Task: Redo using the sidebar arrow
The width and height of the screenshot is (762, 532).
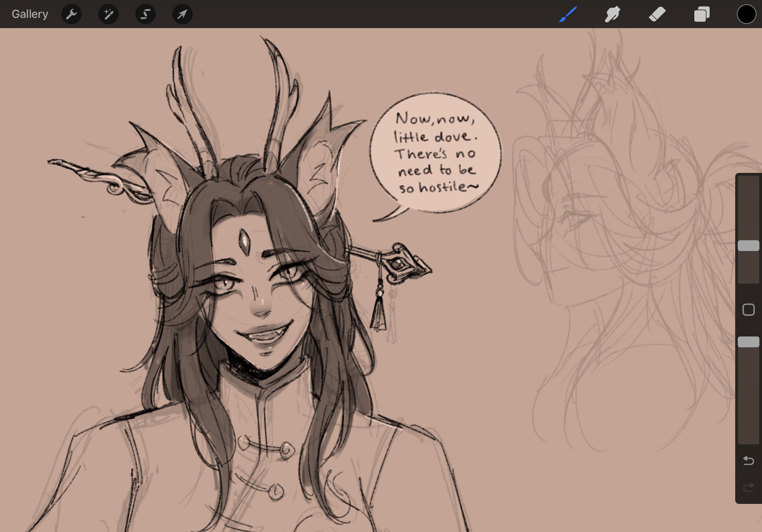Action: [x=748, y=487]
